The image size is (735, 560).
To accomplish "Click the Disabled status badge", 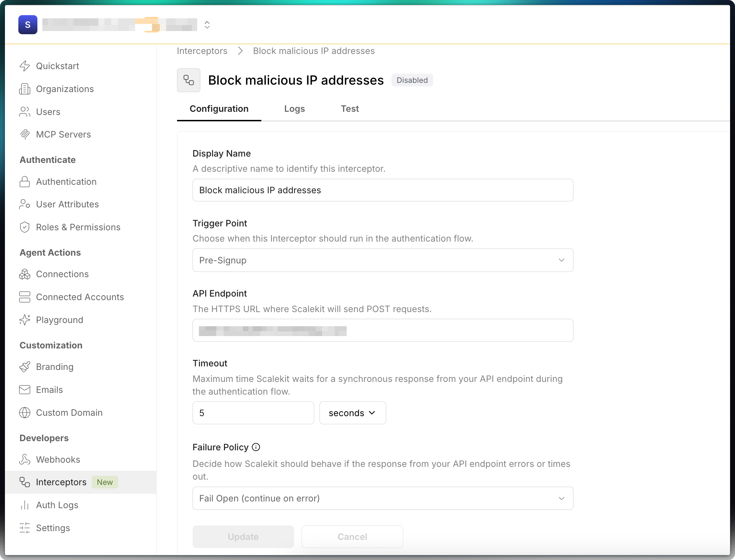I will pyautogui.click(x=412, y=80).
